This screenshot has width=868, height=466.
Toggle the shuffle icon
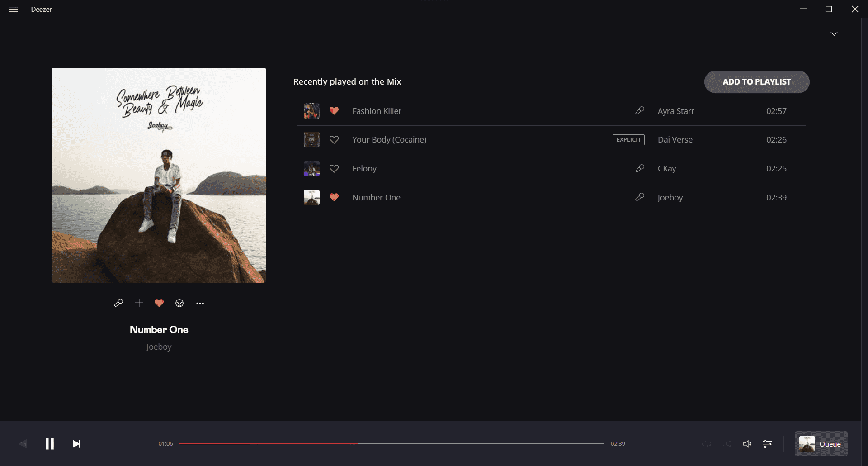pyautogui.click(x=726, y=444)
